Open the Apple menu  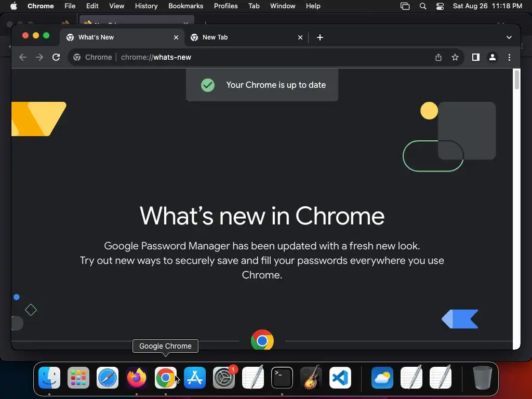point(14,6)
